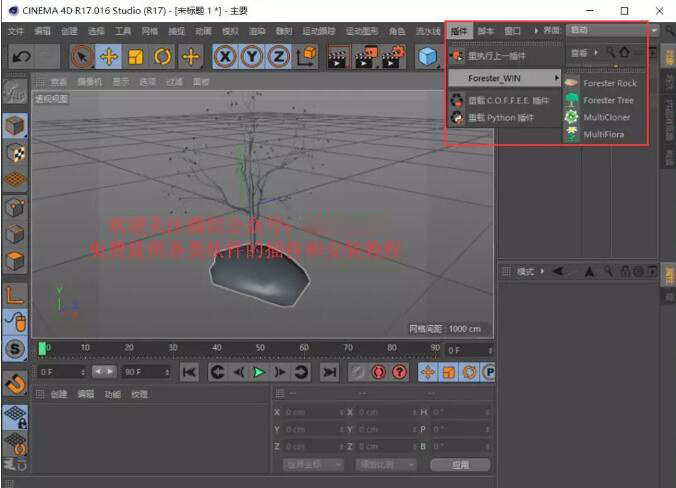Toggle the Tweak mouse icon
The width and height of the screenshot is (676, 488).
click(x=15, y=322)
